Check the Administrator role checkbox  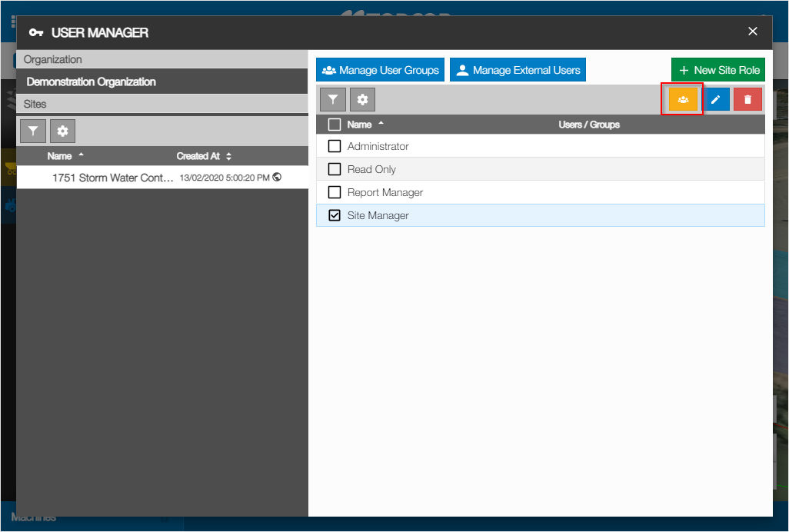click(335, 146)
